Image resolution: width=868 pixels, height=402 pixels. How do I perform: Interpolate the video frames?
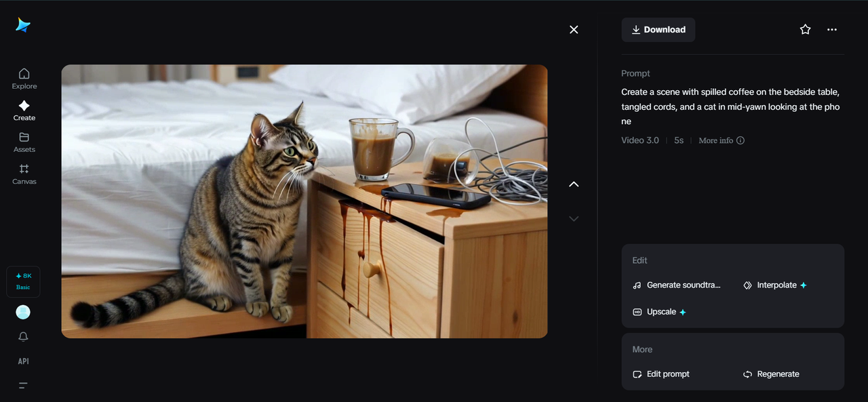click(775, 285)
